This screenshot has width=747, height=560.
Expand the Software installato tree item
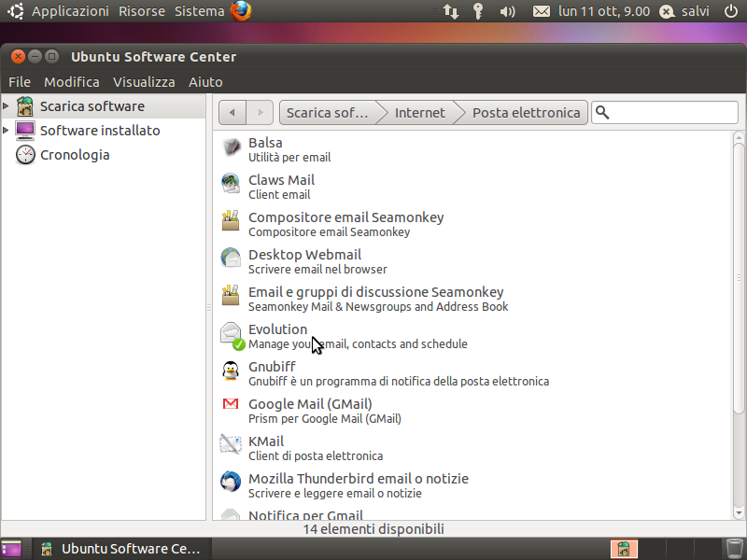pyautogui.click(x=6, y=130)
